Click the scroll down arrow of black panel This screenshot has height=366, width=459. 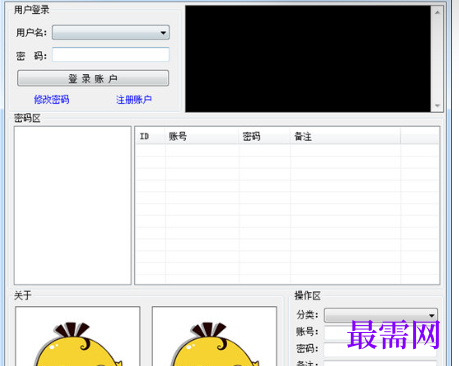[x=437, y=106]
